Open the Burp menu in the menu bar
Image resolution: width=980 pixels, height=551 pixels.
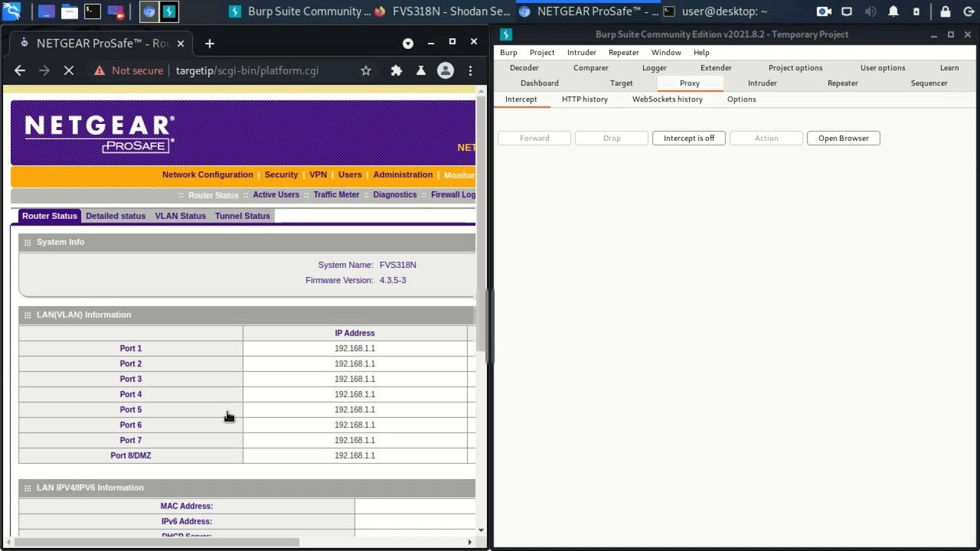tap(508, 53)
